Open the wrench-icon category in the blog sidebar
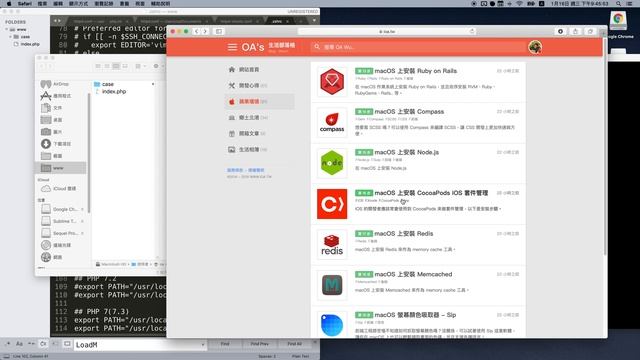The image size is (640, 360). [x=259, y=85]
